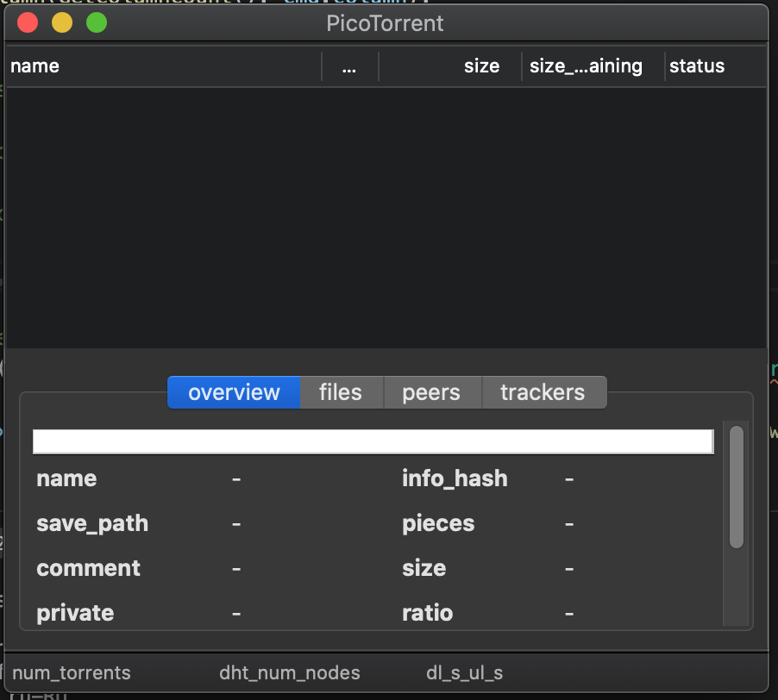Close the PicoTorrent window with red button
778x700 pixels.
[28, 22]
